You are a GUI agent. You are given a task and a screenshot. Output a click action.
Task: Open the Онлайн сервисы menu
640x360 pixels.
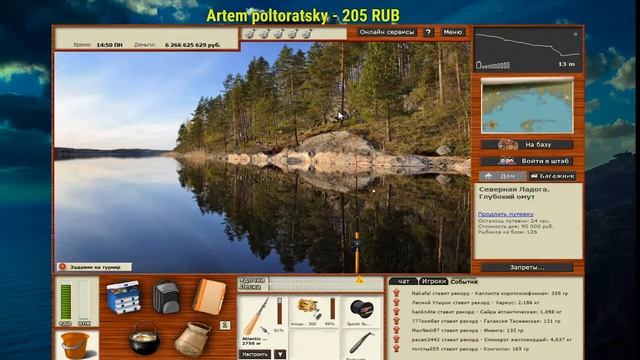point(386,32)
